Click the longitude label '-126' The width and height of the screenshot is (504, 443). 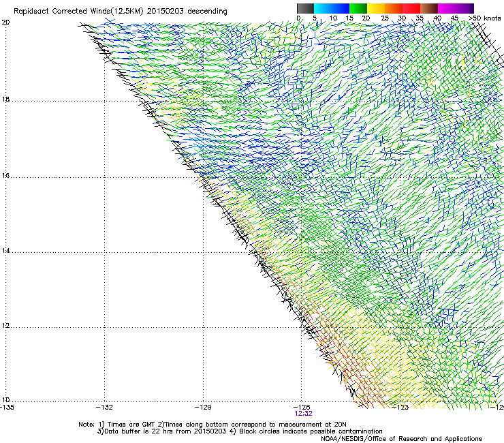tap(302, 408)
